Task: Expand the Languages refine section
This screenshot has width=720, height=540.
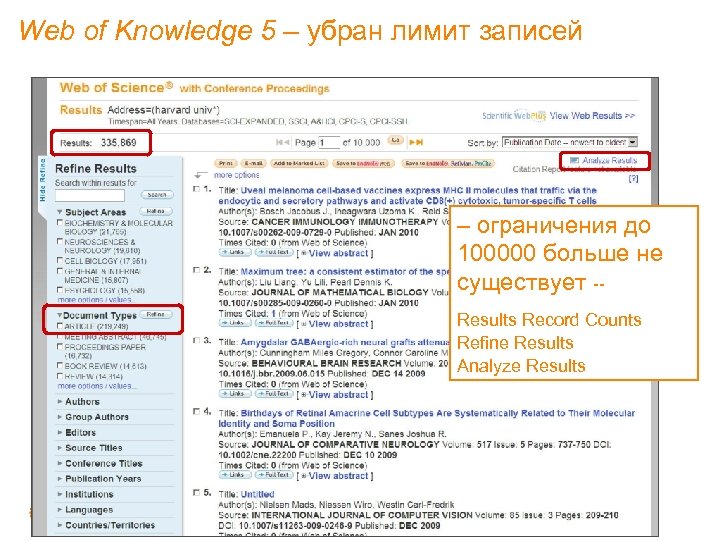Action: click(x=60, y=510)
